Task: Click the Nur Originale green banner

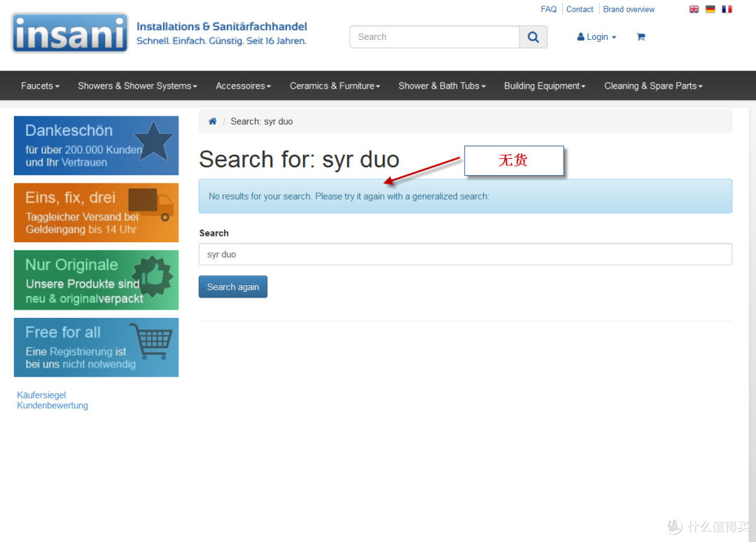Action: (x=96, y=280)
